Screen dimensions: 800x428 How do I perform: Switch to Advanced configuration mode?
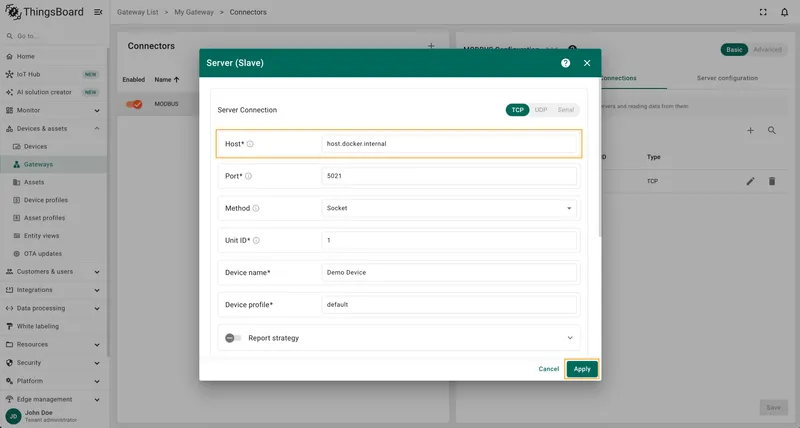coord(767,49)
